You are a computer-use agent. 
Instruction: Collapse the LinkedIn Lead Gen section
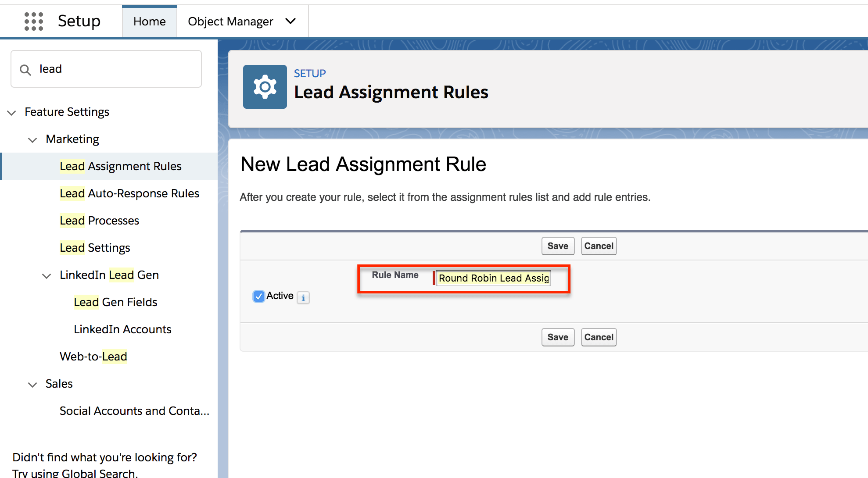(47, 276)
